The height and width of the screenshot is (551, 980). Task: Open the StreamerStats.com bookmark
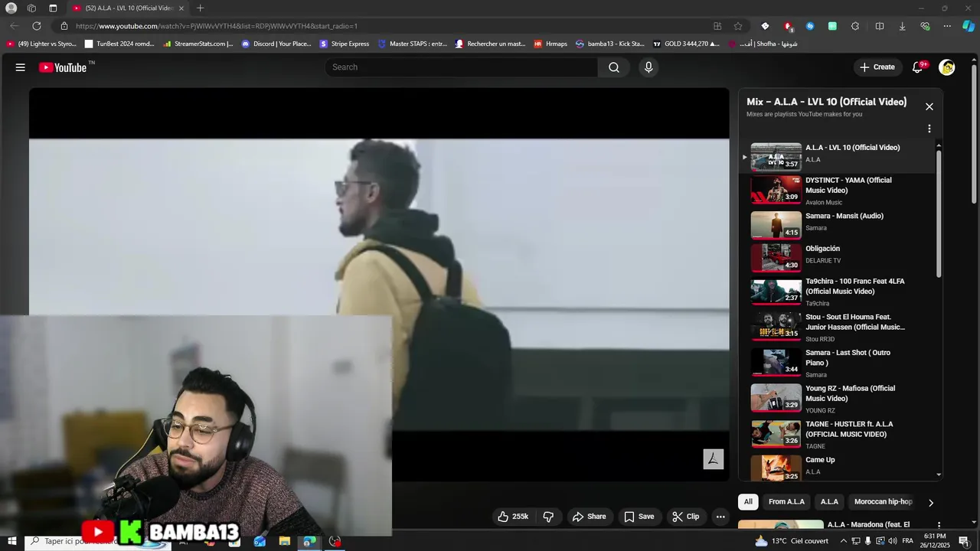[x=198, y=44]
